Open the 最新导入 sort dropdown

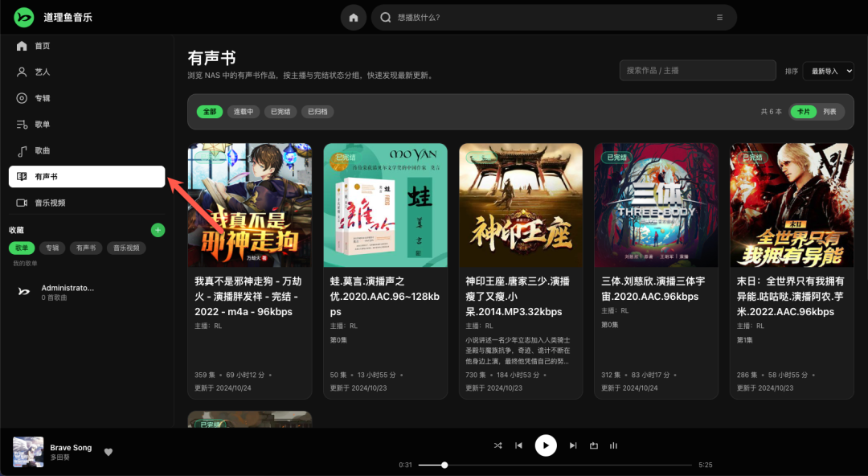coord(828,71)
